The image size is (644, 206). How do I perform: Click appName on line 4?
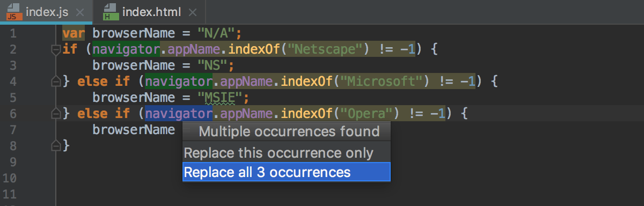click(247, 82)
